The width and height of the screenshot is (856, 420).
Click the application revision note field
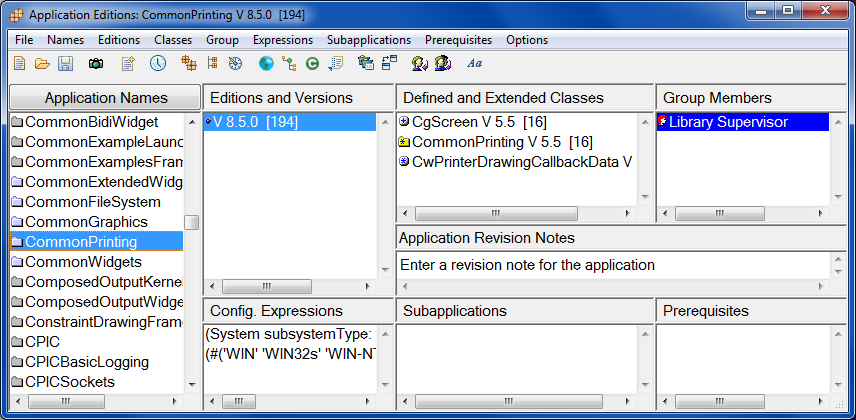point(612,265)
